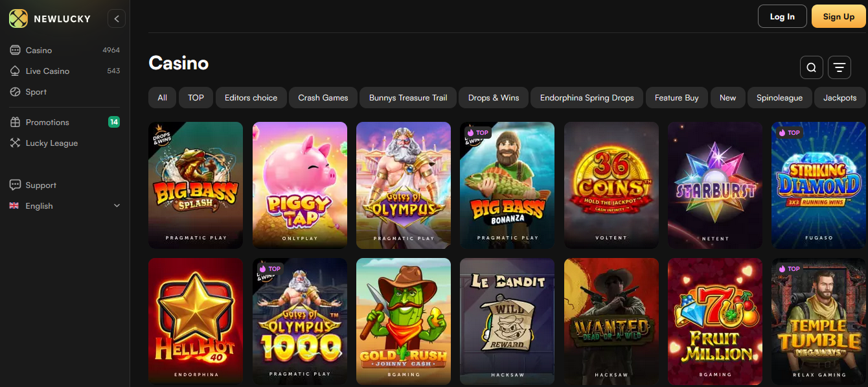This screenshot has height=387, width=868.
Task: Click the Support chat bubble icon
Action: click(x=16, y=185)
